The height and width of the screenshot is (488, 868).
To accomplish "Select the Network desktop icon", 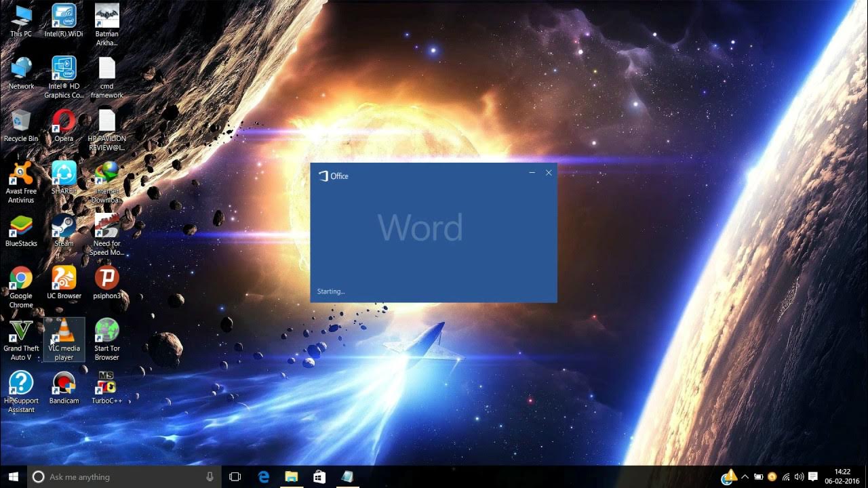I will click(21, 73).
